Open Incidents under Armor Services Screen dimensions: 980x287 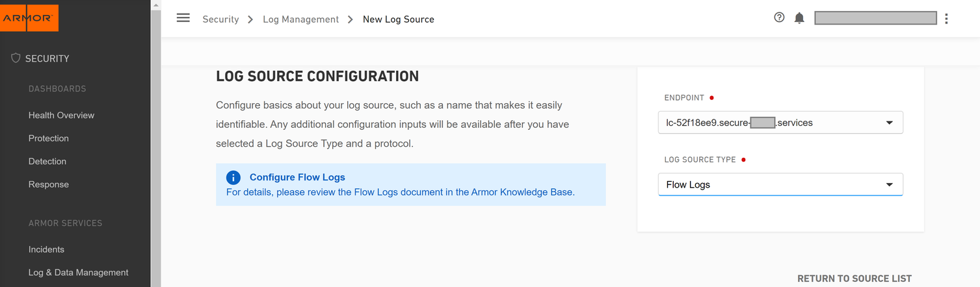[x=46, y=249]
